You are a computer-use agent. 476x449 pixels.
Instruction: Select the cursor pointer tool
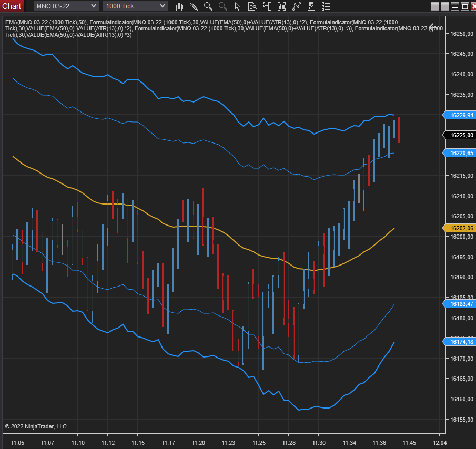tap(237, 6)
